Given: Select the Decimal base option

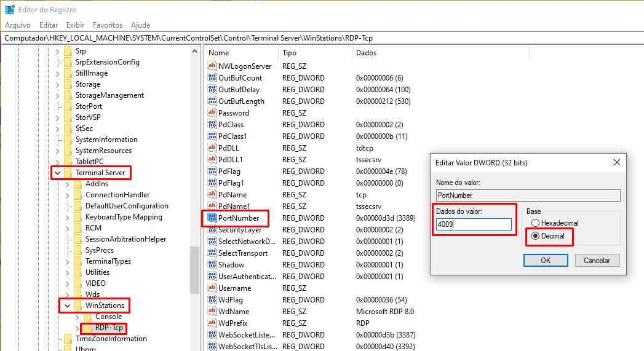Looking at the screenshot, I should pyautogui.click(x=535, y=236).
